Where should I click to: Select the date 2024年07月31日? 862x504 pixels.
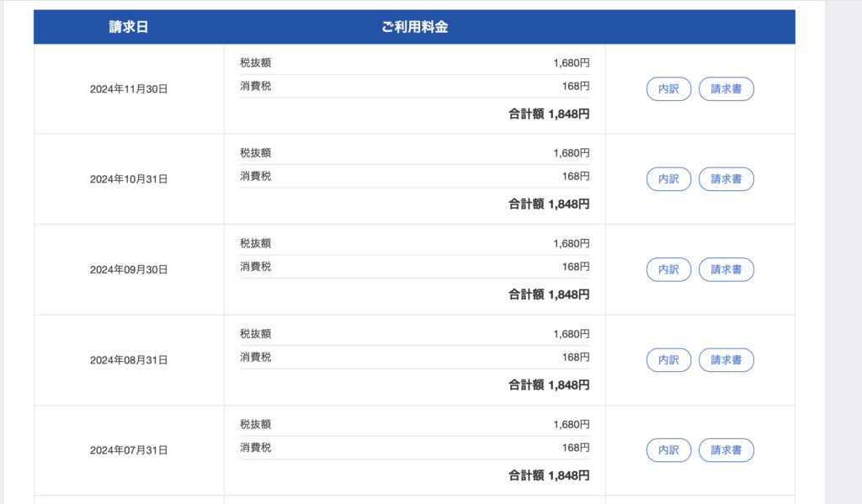(129, 450)
